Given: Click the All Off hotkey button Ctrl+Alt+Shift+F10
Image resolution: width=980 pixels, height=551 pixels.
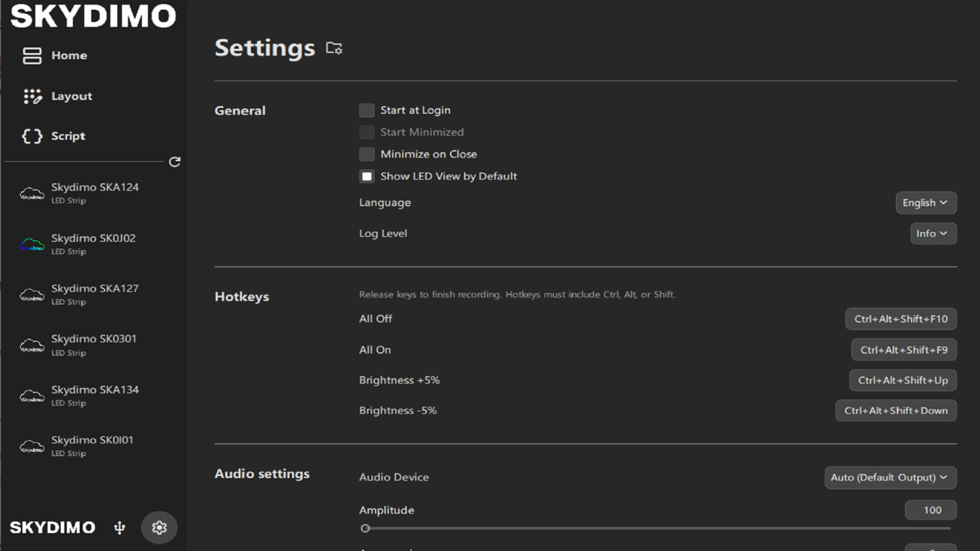Looking at the screenshot, I should tap(900, 319).
